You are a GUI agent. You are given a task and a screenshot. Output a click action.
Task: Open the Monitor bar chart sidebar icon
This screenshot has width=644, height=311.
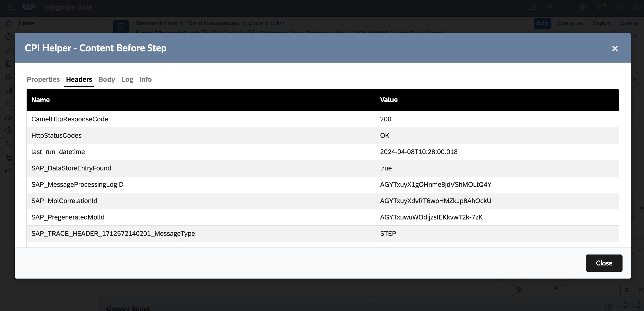click(x=9, y=91)
